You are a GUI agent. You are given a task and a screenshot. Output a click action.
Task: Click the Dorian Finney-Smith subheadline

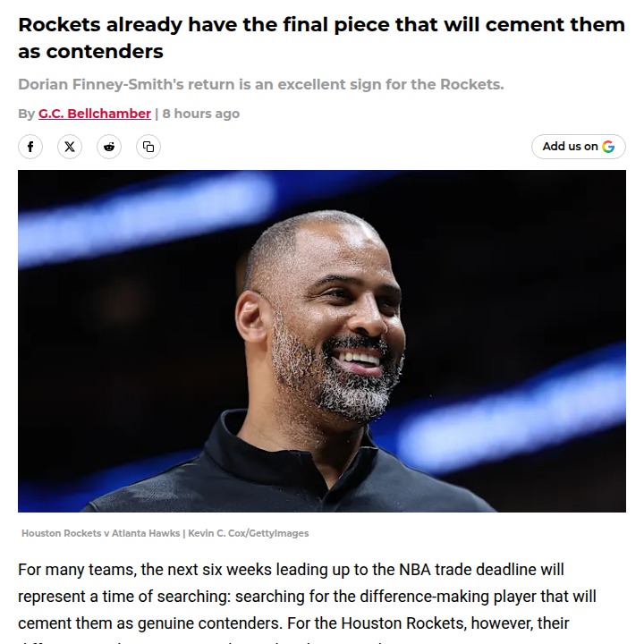click(x=261, y=84)
